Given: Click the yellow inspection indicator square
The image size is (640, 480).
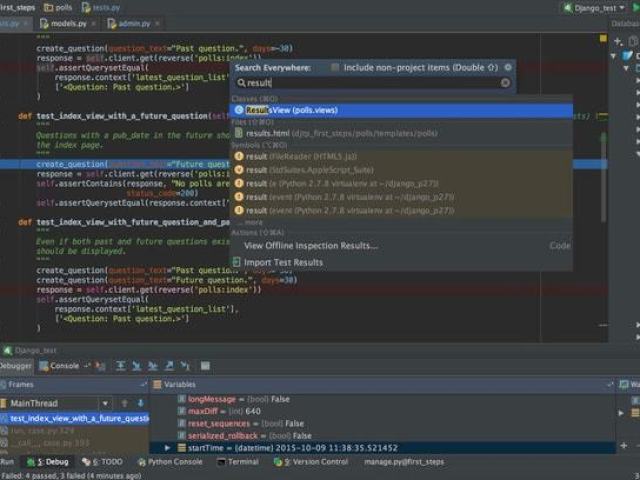Looking at the screenshot, I should tap(603, 38).
